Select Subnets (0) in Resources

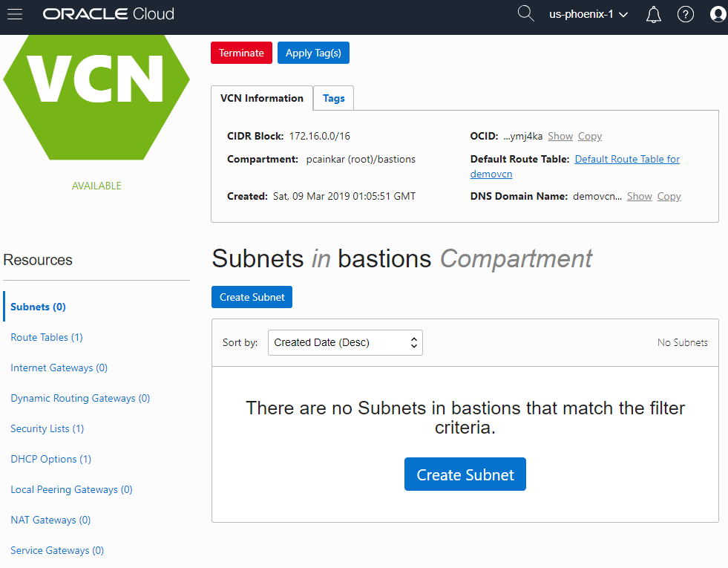[38, 307]
